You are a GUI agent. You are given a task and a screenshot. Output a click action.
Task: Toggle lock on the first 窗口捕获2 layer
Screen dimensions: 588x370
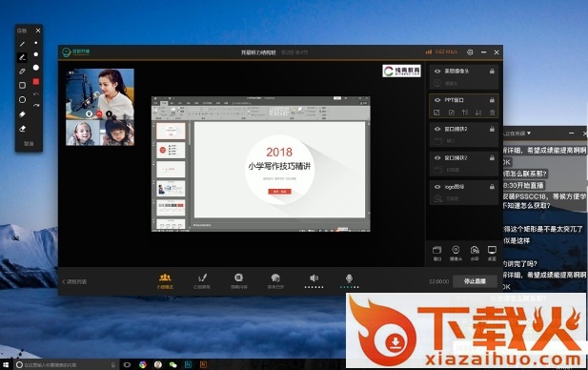coord(492,129)
